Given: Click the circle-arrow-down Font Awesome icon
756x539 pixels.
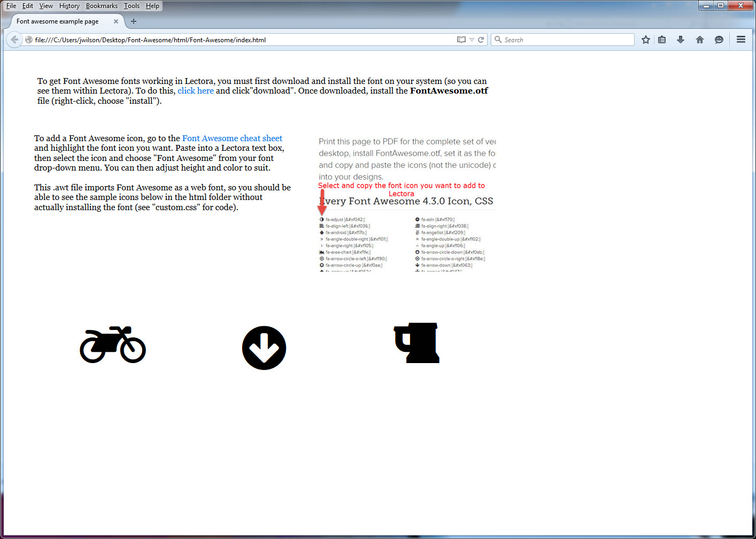Looking at the screenshot, I should coord(264,348).
